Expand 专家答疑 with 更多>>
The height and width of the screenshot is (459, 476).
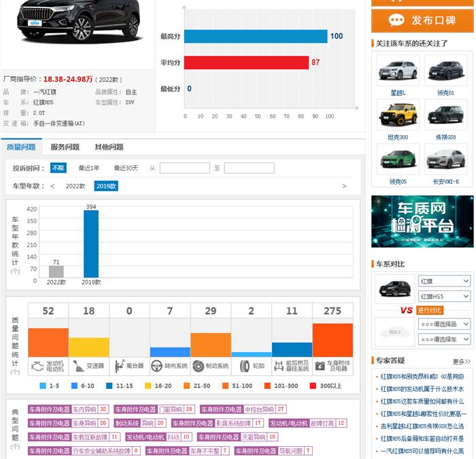[462, 362]
